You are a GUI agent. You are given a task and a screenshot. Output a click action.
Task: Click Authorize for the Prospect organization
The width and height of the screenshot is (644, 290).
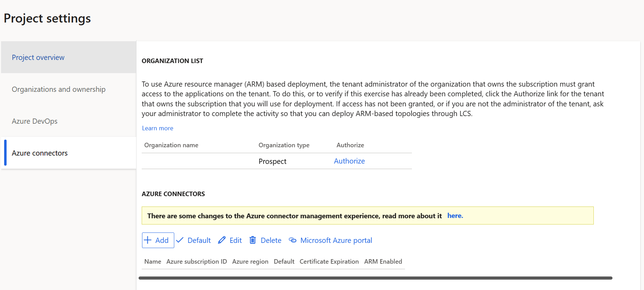[x=349, y=161]
